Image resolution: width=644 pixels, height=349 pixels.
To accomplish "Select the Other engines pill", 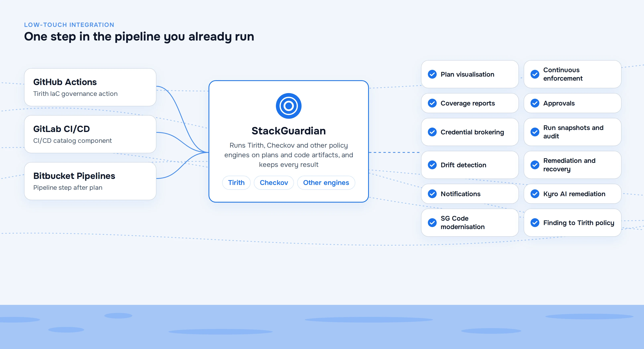I will 326,183.
